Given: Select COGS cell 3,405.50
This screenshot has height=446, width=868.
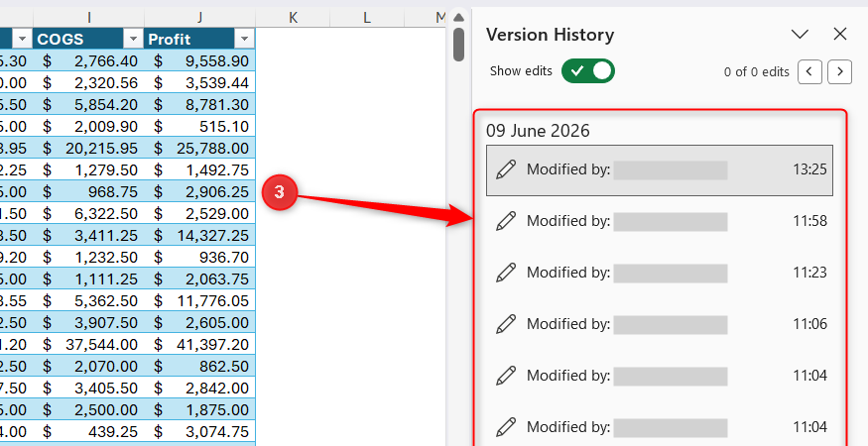Looking at the screenshot, I should pyautogui.click(x=88, y=388).
